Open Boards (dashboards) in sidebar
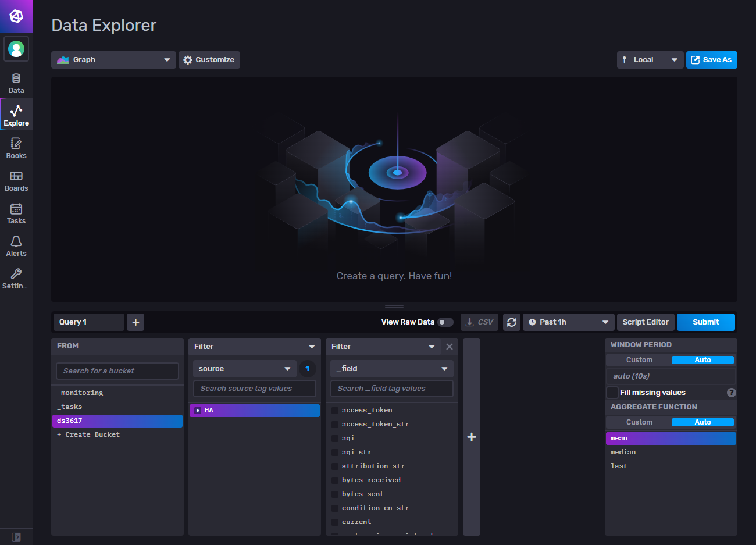Image resolution: width=756 pixels, height=545 pixels. click(16, 181)
